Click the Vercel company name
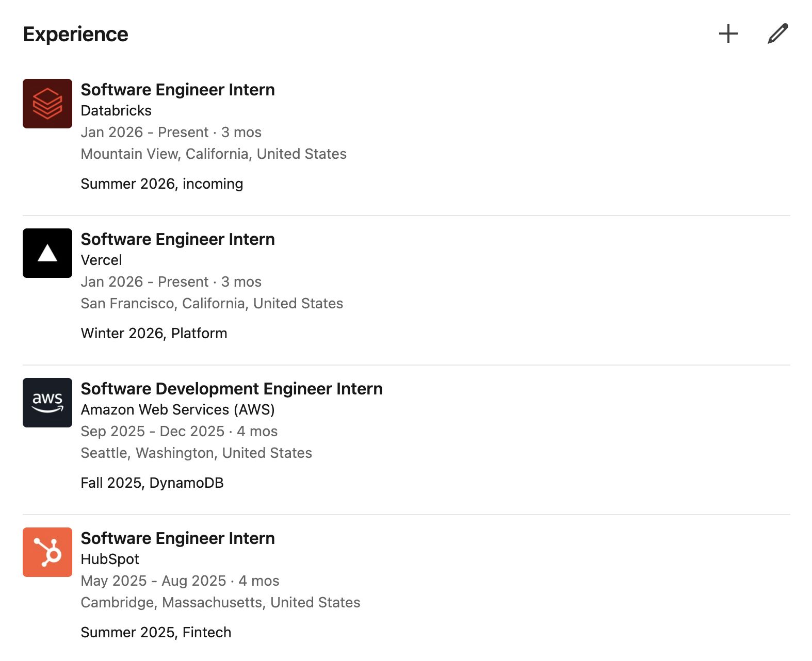Screen dimensions: 812x661 101,260
